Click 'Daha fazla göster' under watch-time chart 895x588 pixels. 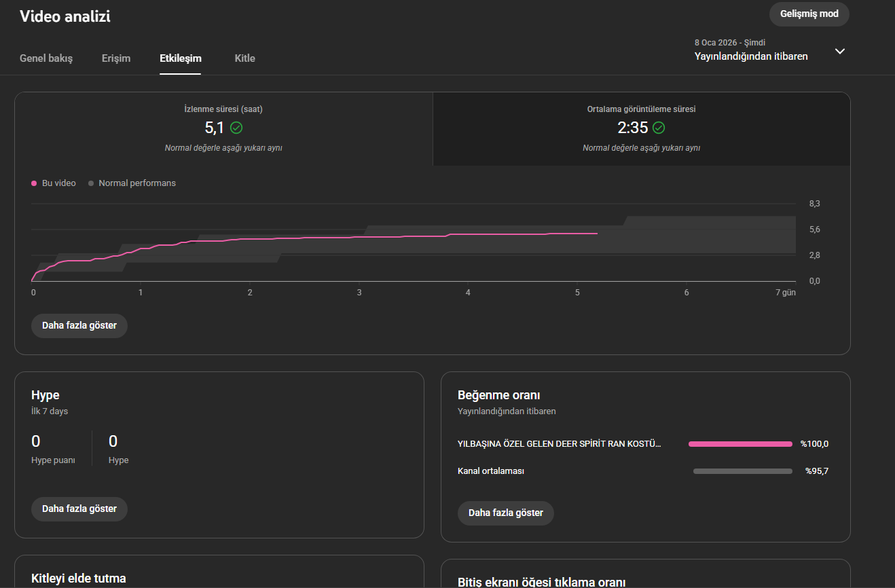click(79, 325)
